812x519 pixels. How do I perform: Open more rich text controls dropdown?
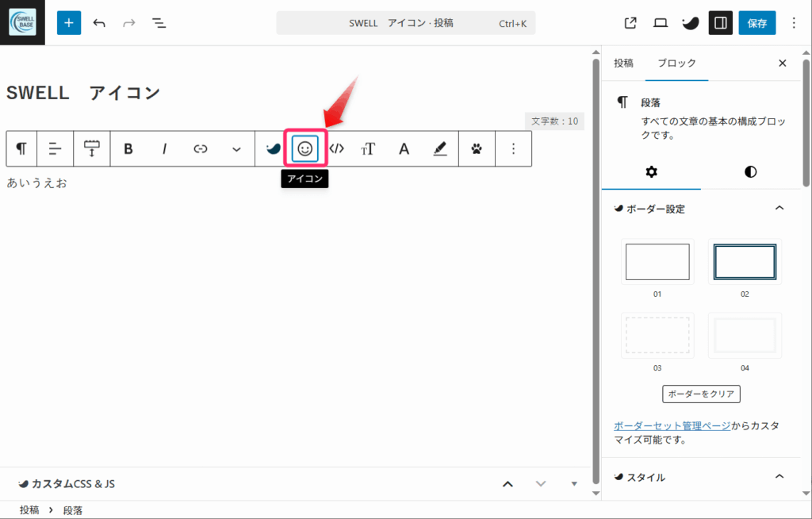[x=236, y=149]
